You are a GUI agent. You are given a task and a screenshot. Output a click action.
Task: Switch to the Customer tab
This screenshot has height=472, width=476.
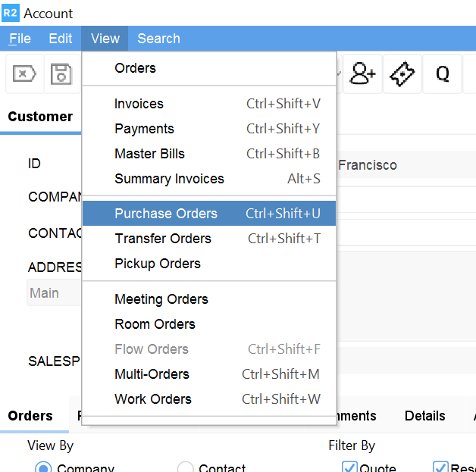[x=40, y=117]
